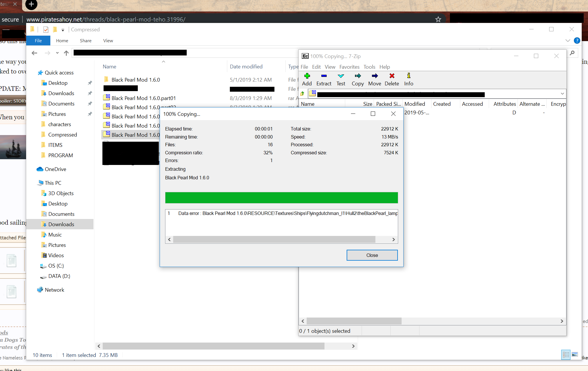Open the Explorer View ribbon tab
Screen dimensions: 588x371
pyautogui.click(x=108, y=41)
